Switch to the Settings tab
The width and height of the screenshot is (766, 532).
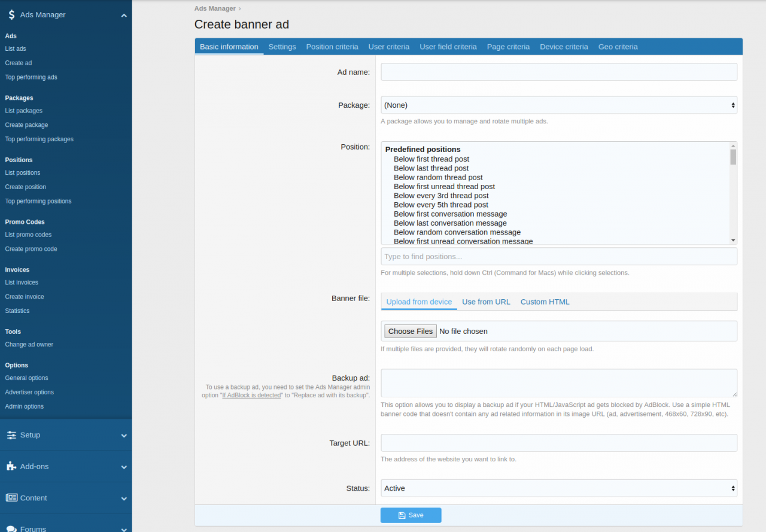pos(282,46)
